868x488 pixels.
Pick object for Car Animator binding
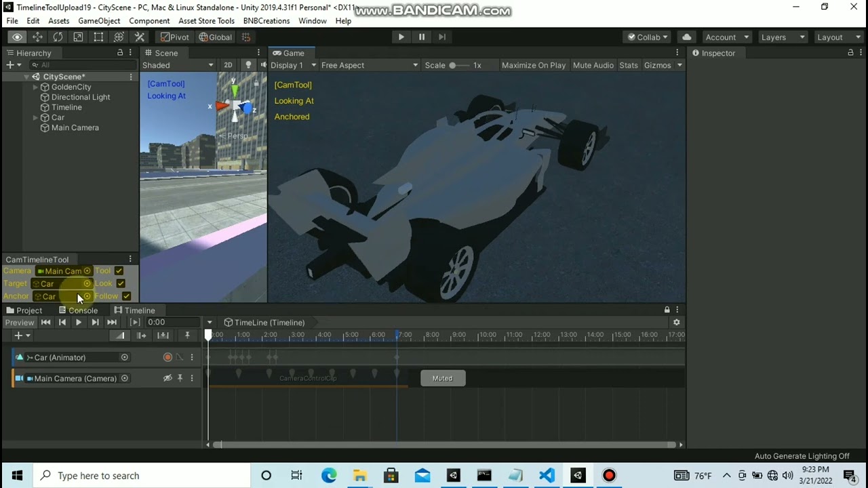(x=124, y=357)
